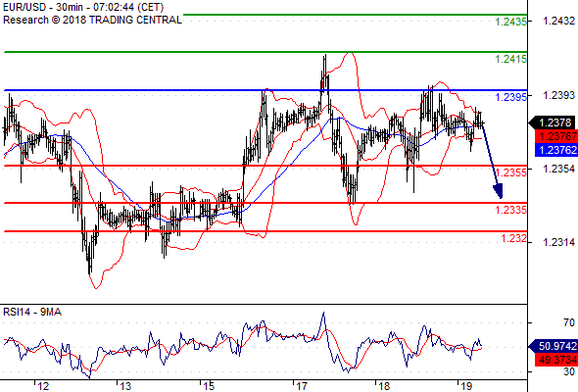Image resolution: width=578 pixels, height=392 pixels.
Task: Click the RSI 70 level label
Action: (x=569, y=323)
